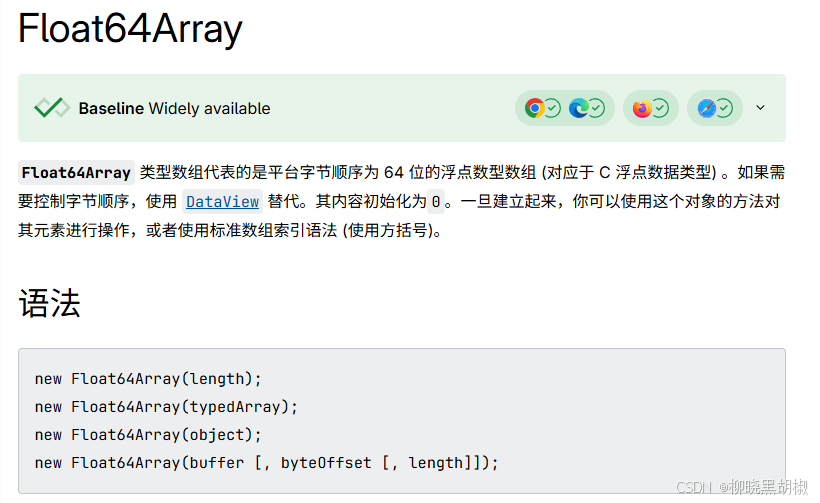Click the green check beside the Safari icon
Image resolution: width=820 pixels, height=503 pixels.
(725, 108)
